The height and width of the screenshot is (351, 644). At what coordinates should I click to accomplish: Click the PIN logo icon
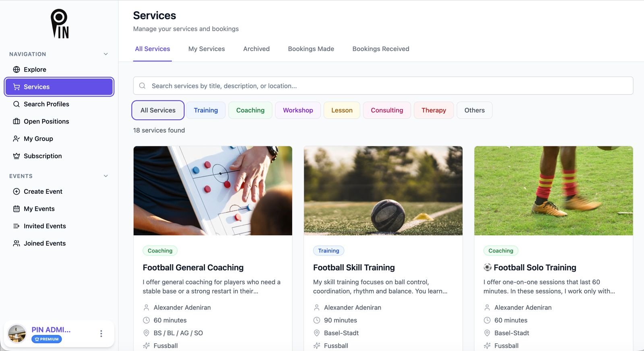point(60,24)
